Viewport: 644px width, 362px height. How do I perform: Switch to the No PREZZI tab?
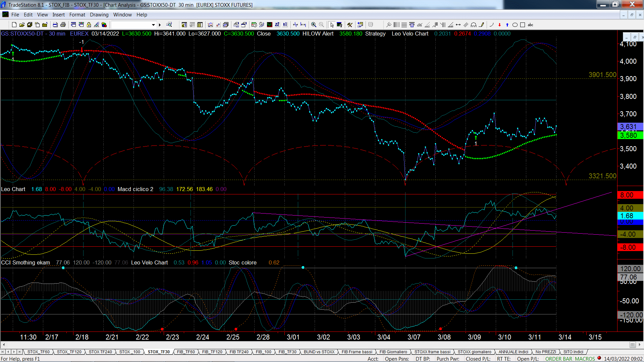(546, 352)
